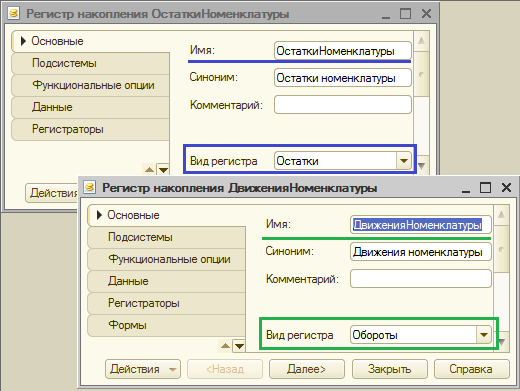Select Формы tab in ДвиженияНоменклатуры window
This screenshot has height=391, width=520.
tap(167, 325)
